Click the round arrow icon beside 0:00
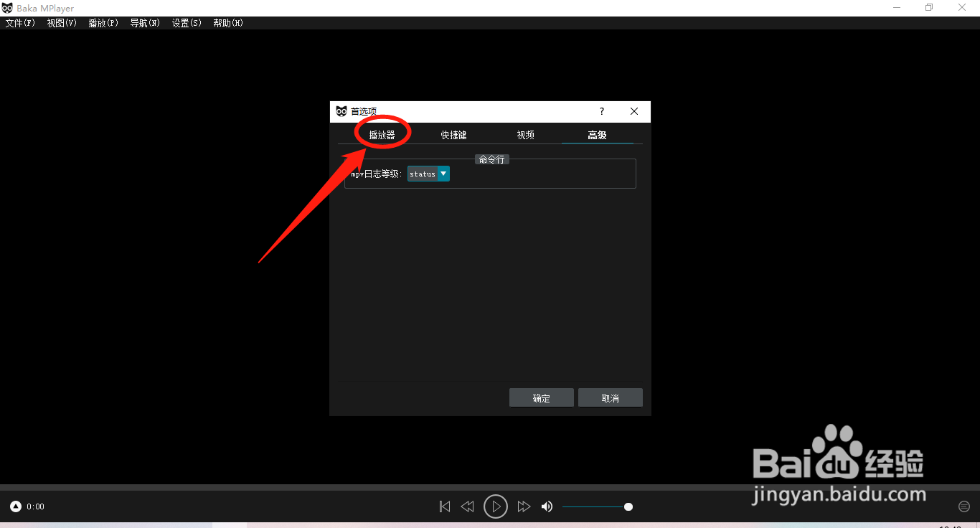 (16, 506)
